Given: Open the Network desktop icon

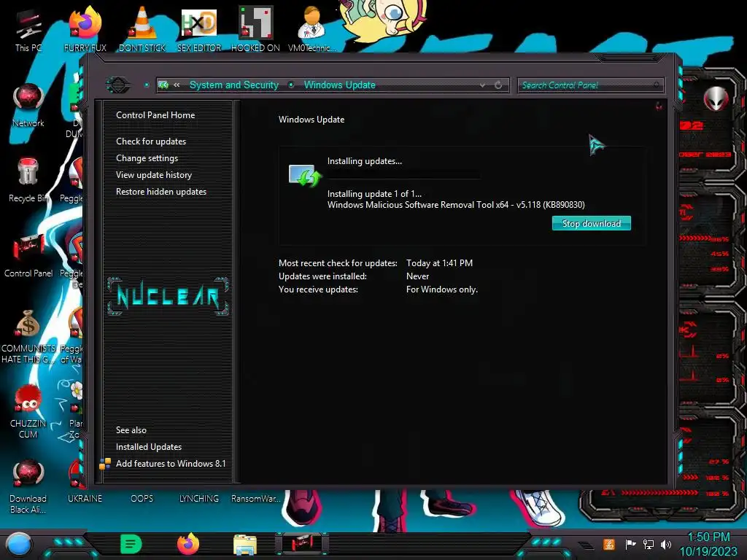Looking at the screenshot, I should point(28,105).
